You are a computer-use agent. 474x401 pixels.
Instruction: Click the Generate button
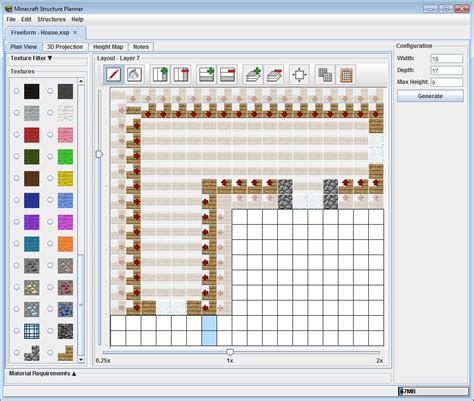tap(430, 96)
